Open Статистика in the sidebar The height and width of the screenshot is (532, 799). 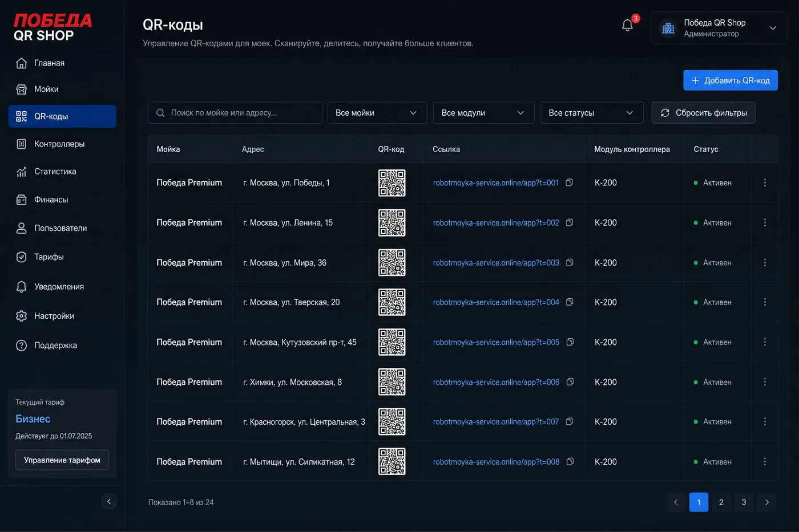click(62, 171)
